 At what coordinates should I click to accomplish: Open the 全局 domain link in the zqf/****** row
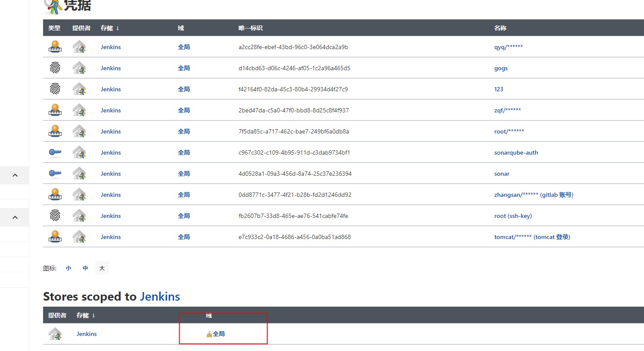pos(184,110)
